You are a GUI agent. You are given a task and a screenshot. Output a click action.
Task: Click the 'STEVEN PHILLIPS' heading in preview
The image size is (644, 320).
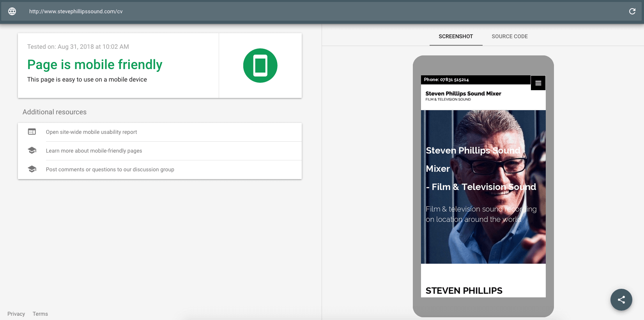click(x=464, y=291)
